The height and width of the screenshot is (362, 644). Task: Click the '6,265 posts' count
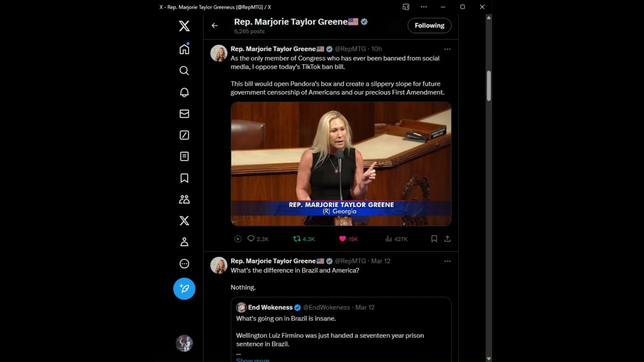(249, 31)
